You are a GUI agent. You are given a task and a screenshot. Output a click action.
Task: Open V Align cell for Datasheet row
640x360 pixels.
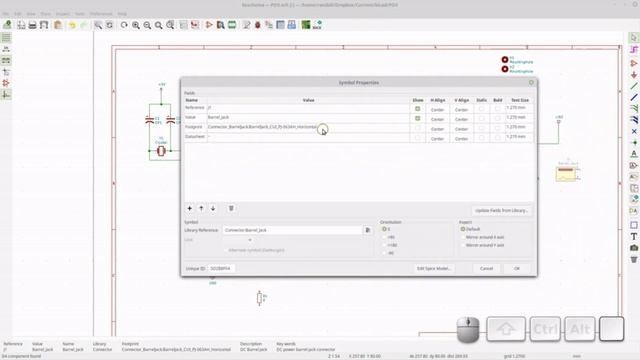[x=461, y=138]
